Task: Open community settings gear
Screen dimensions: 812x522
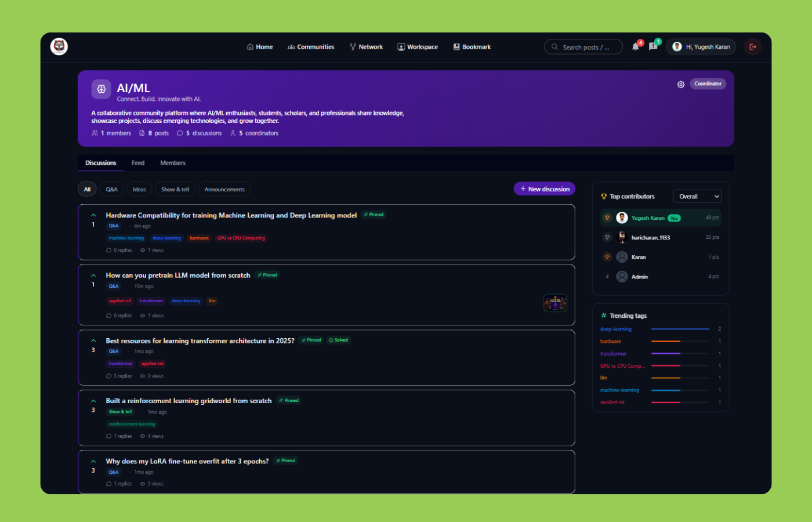Action: pos(681,84)
